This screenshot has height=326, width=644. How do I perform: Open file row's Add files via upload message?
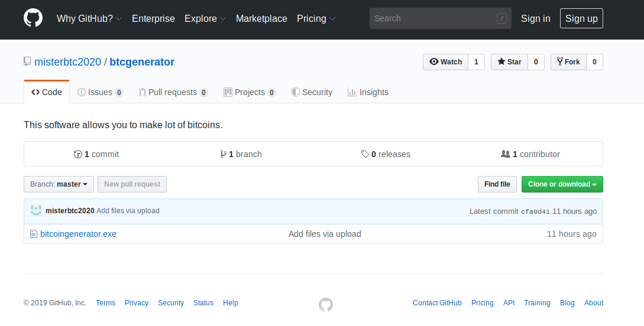coord(325,234)
